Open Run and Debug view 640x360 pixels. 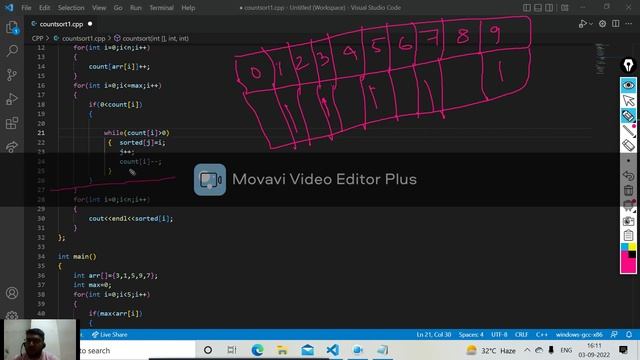click(12, 99)
